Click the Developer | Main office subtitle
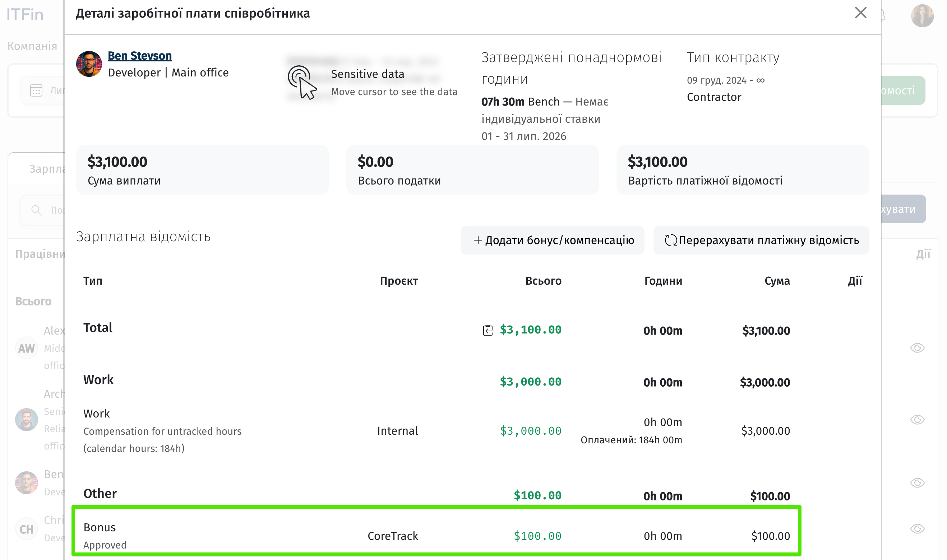The width and height of the screenshot is (947, 560). (x=168, y=73)
